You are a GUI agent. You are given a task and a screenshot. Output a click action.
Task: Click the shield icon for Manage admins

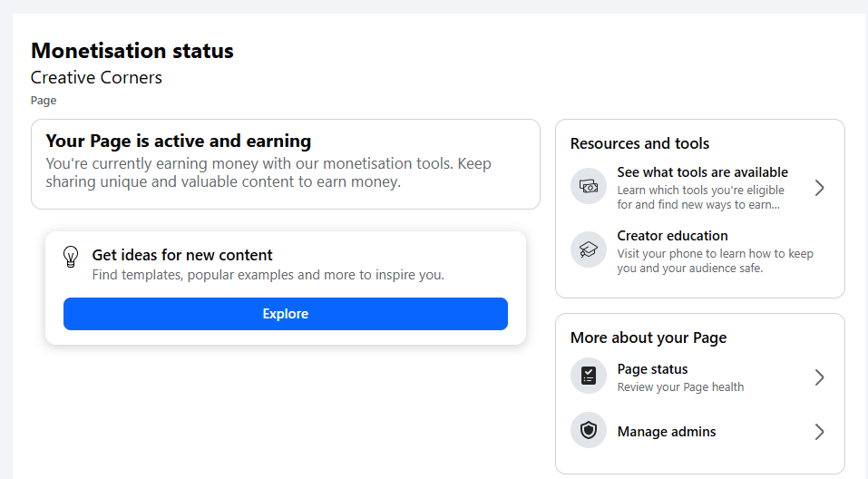click(x=588, y=431)
